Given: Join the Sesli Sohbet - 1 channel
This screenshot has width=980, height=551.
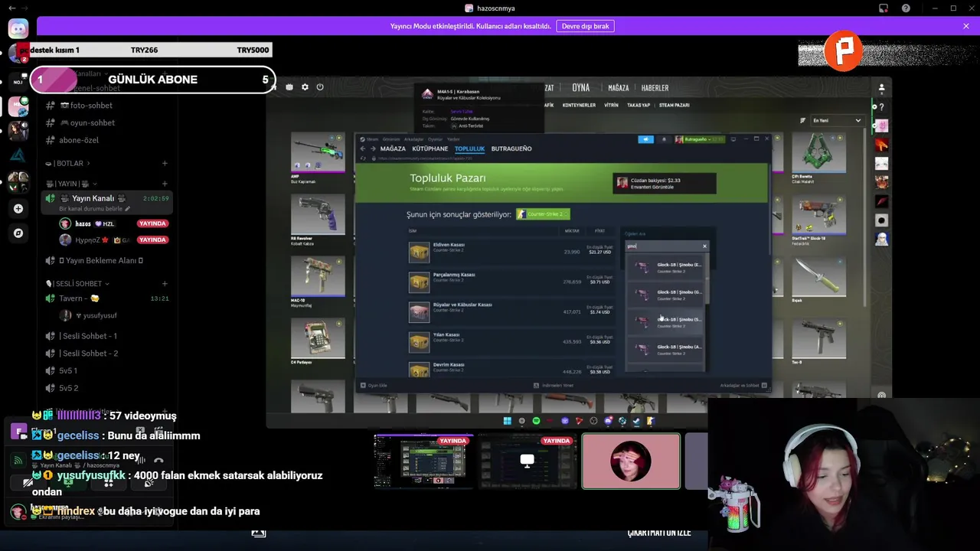Looking at the screenshot, I should point(107,336).
